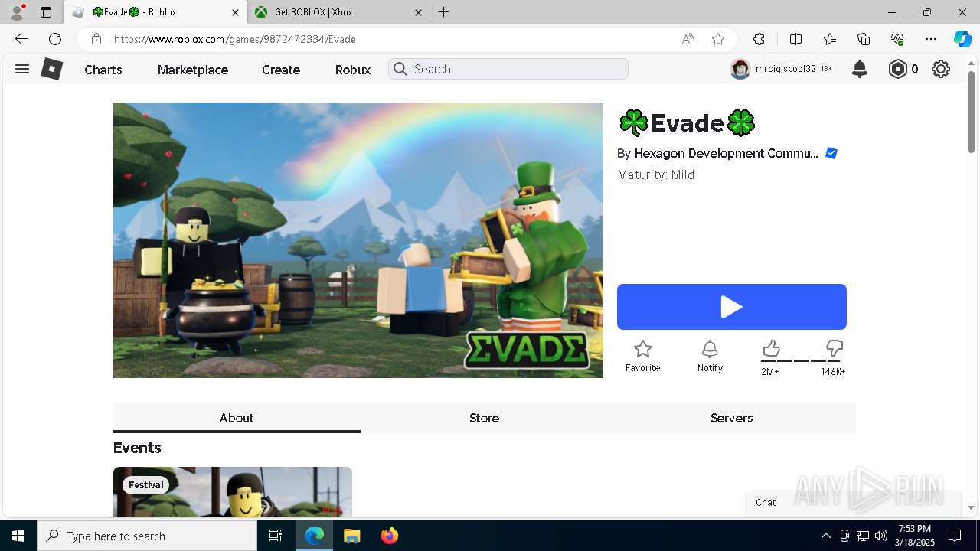The image size is (980, 551).
Task: Open the browser profile icon
Action: [17, 12]
